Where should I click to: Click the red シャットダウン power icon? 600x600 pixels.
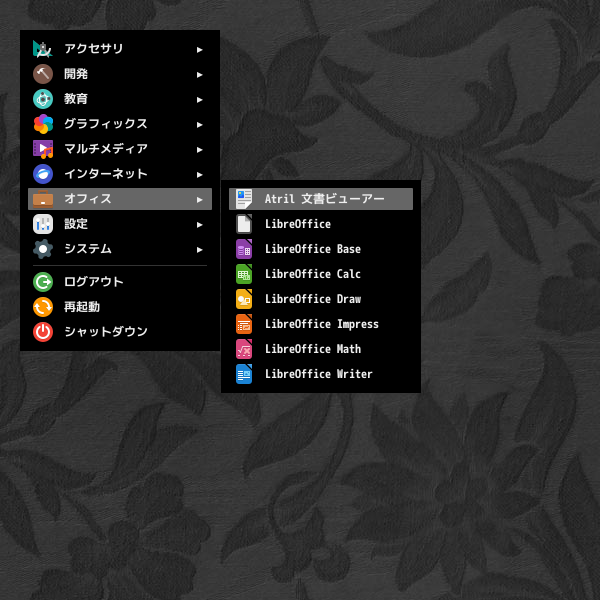43,332
